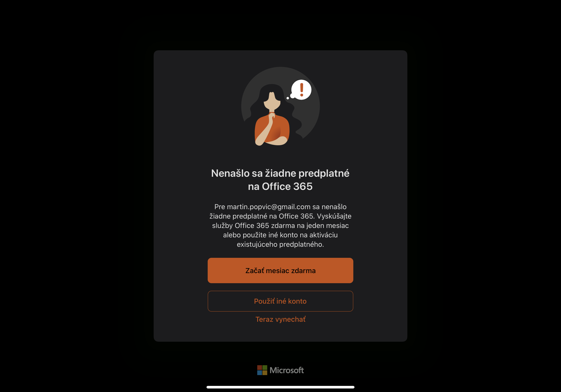Click the blue square of the Microsoft logo
The width and height of the screenshot is (561, 392).
tap(260, 373)
